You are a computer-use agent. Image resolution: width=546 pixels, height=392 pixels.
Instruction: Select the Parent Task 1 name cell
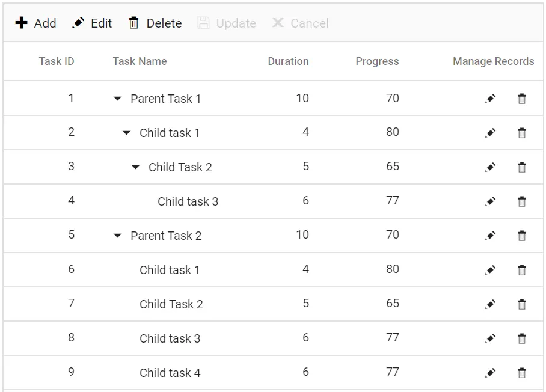(x=166, y=99)
